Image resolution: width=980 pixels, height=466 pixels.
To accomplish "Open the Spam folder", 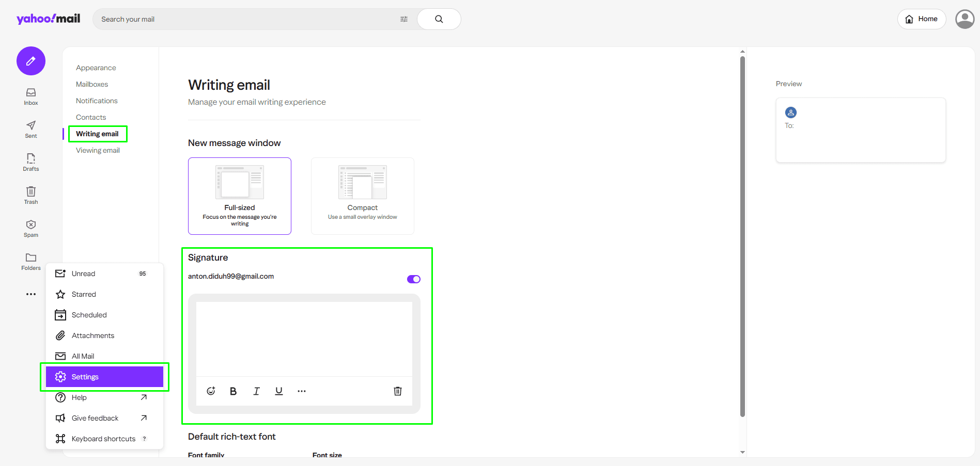I will (31, 229).
